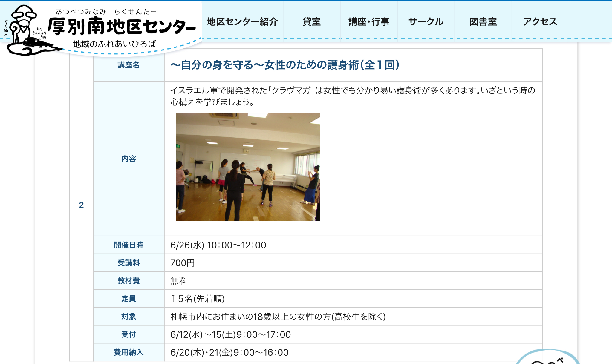Click the 開催日時 row label
Image resolution: width=612 pixels, height=364 pixels.
pyautogui.click(x=128, y=245)
